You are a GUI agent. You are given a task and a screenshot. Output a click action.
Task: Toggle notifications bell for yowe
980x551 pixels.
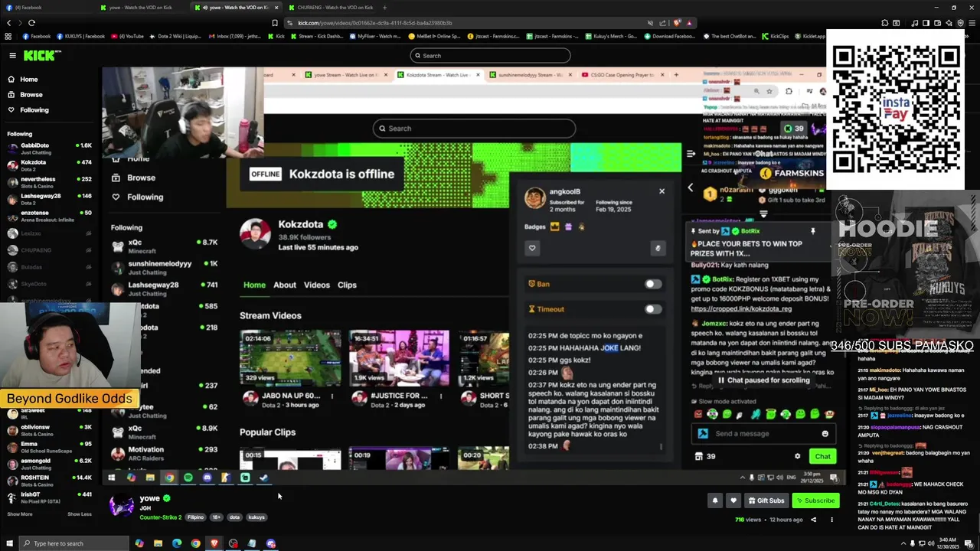[715, 500]
